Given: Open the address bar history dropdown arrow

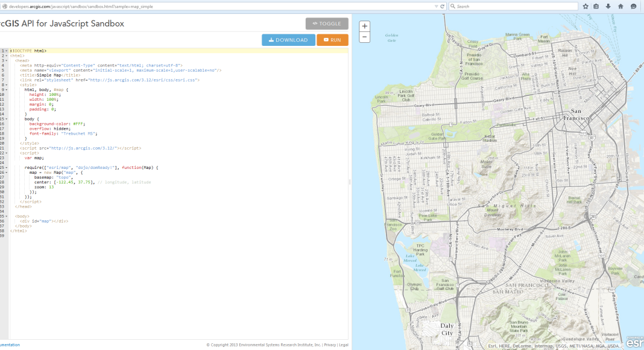Looking at the screenshot, I should click(x=436, y=7).
